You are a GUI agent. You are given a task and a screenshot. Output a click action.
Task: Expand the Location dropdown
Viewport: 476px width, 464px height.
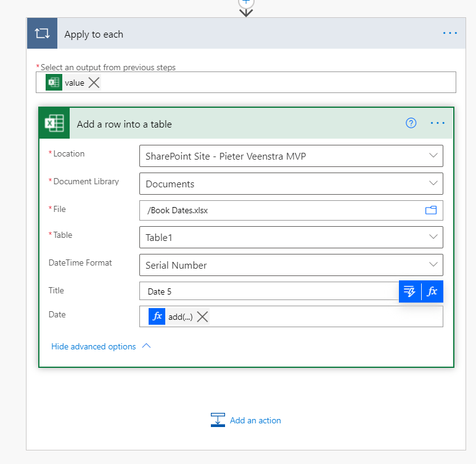pos(433,156)
